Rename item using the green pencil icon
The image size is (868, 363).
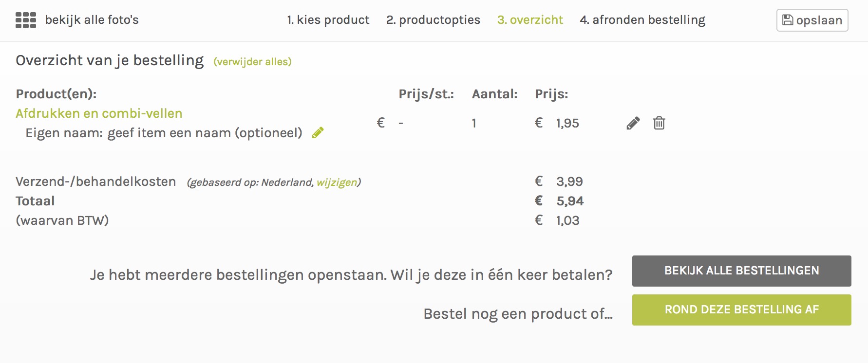[x=318, y=133]
